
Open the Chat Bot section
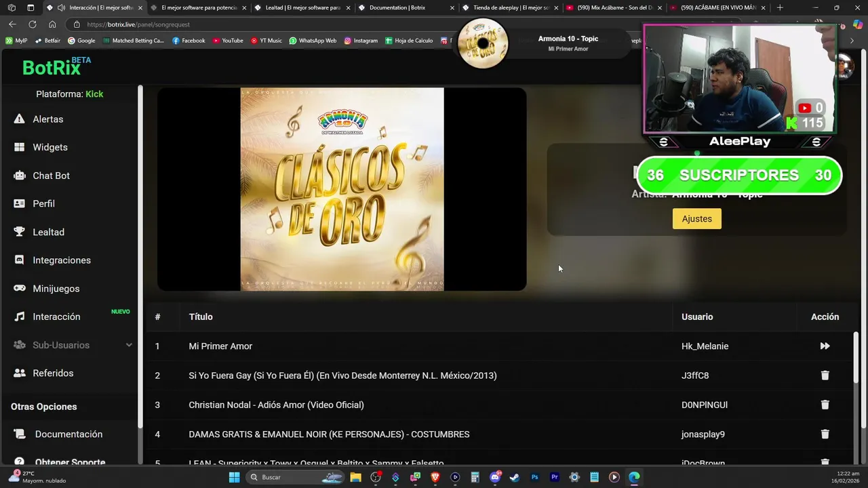coord(51,176)
